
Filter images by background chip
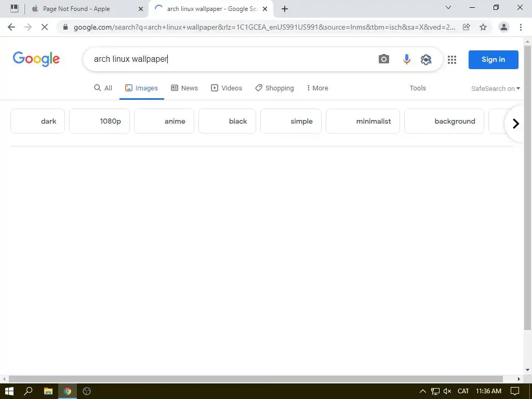(444, 121)
